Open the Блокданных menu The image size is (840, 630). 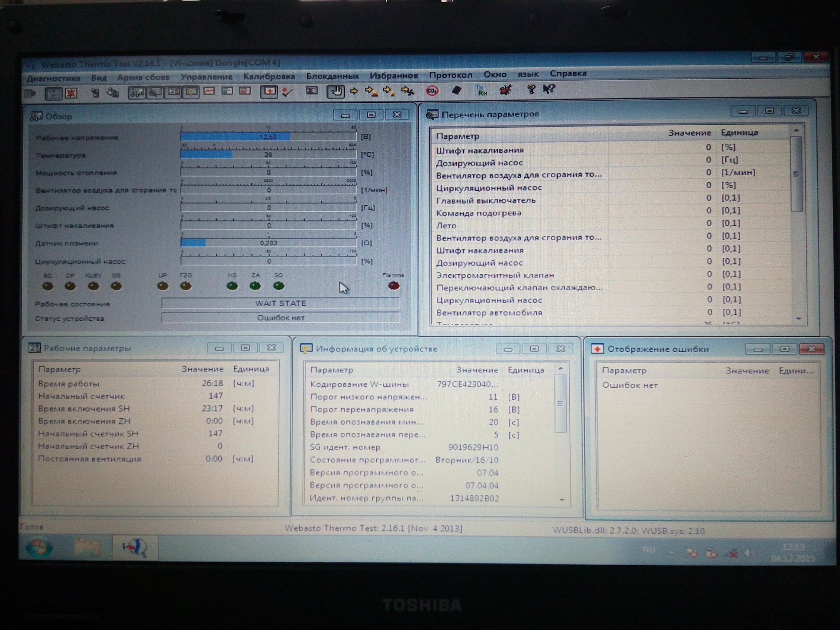click(332, 76)
